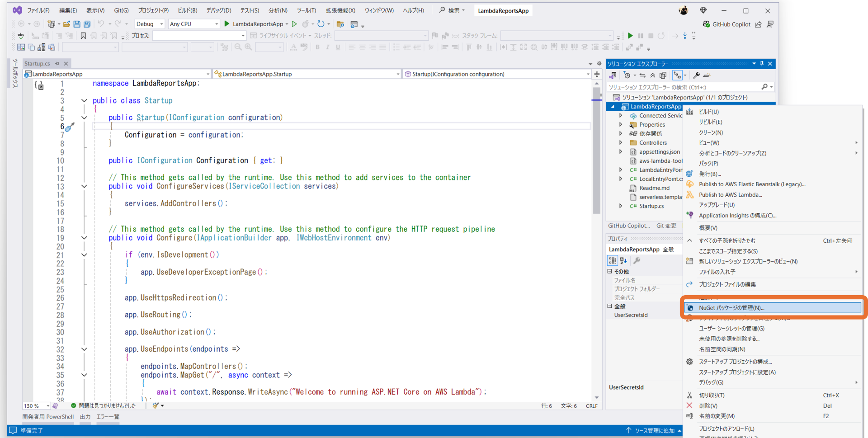
Task: Select the Startup.cs editor tab
Action: [x=37, y=64]
